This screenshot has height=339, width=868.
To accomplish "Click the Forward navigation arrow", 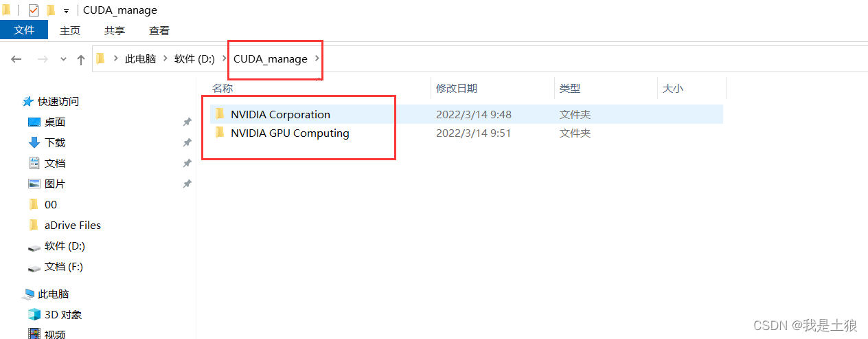I will pyautogui.click(x=43, y=59).
